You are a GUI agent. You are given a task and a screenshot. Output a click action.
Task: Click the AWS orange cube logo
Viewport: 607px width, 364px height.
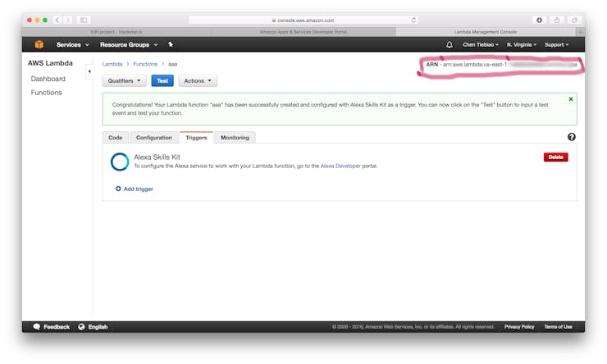[x=39, y=44]
